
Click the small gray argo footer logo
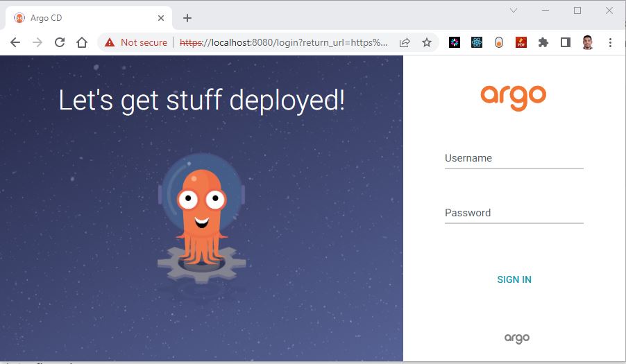point(517,338)
